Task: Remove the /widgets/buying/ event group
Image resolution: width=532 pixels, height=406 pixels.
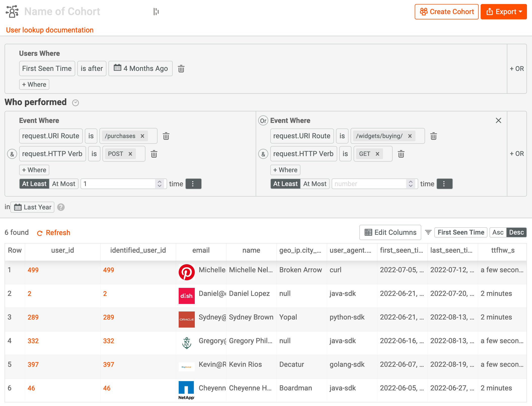Action: pyautogui.click(x=498, y=120)
